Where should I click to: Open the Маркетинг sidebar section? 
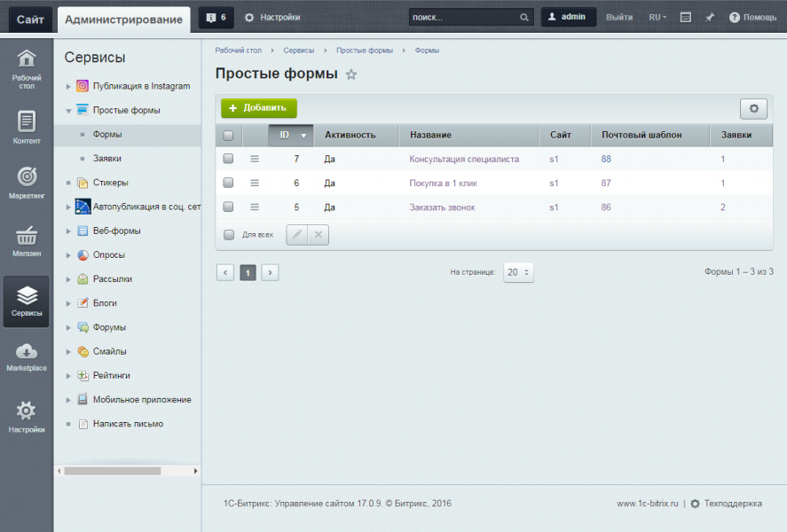pyautogui.click(x=27, y=183)
